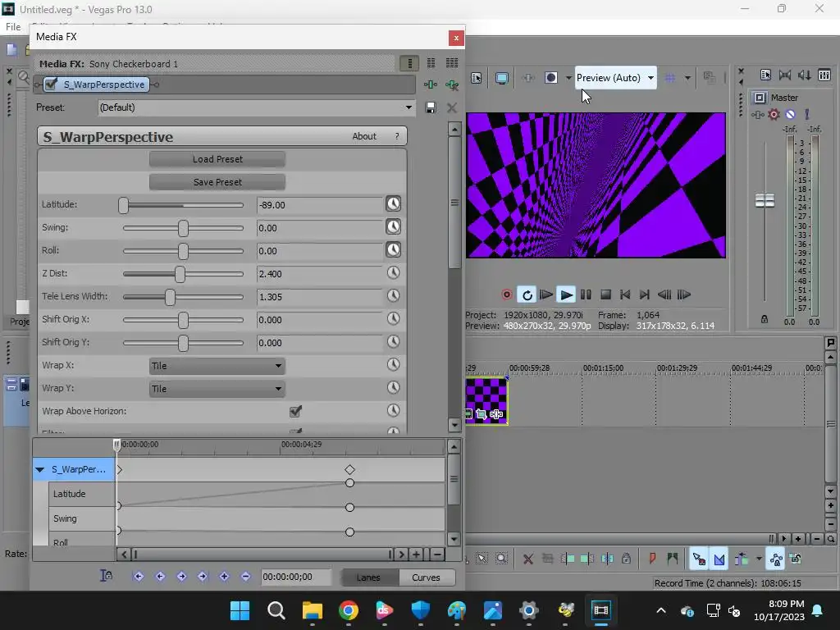
Task: Collapse the S_WarpPerspective keyframe lane tree
Action: [39, 469]
